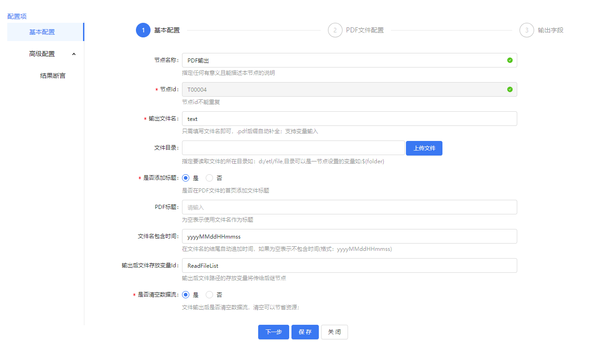Select 否 for 是否清空数据流

tap(209, 295)
